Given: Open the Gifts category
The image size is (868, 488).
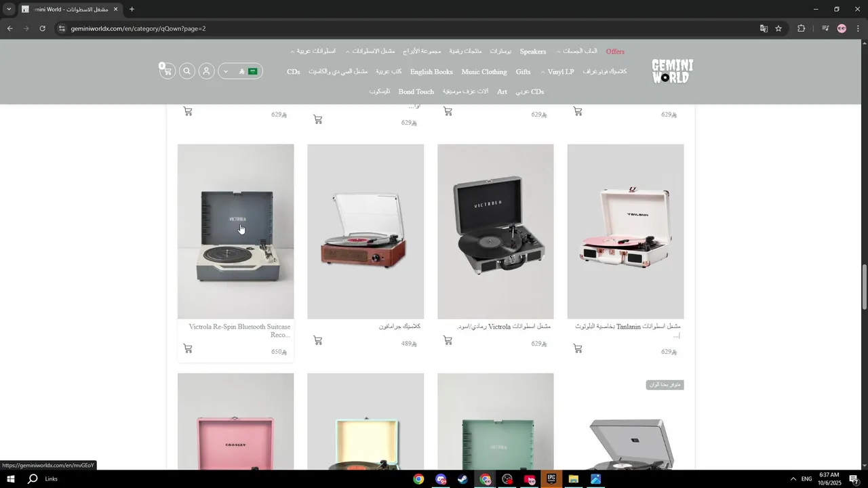Looking at the screenshot, I should click(x=523, y=72).
